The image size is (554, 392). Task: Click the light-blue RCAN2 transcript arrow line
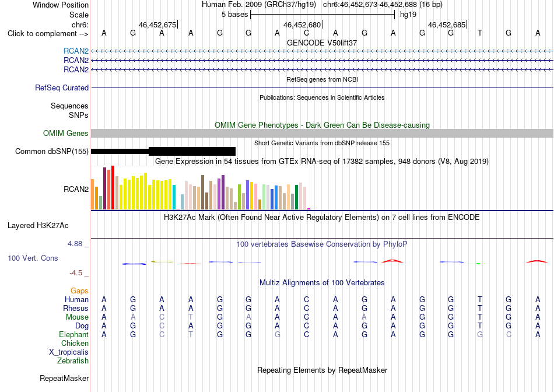(322, 51)
